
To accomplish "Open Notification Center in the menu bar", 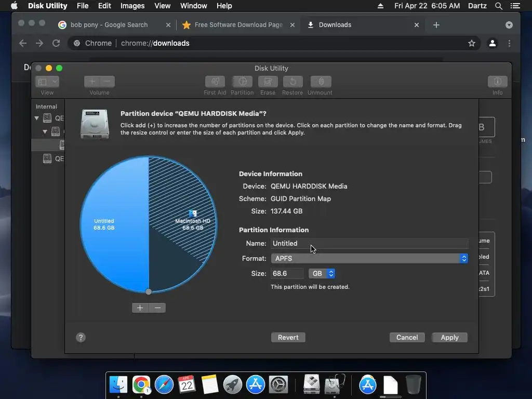I will (515, 6).
